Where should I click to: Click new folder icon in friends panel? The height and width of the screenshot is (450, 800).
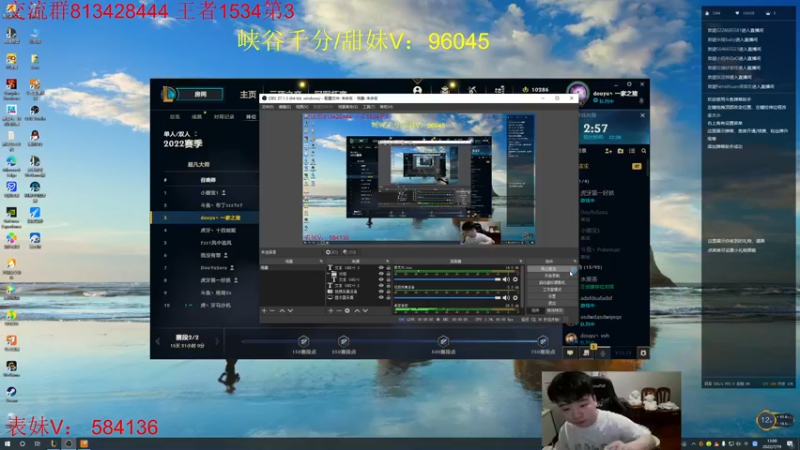(x=620, y=151)
